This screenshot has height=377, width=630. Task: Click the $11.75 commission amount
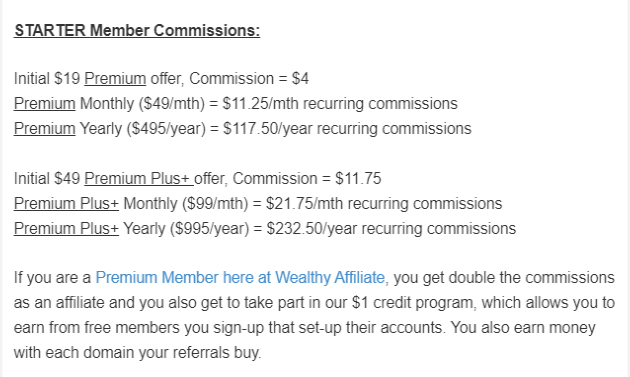[x=358, y=178]
